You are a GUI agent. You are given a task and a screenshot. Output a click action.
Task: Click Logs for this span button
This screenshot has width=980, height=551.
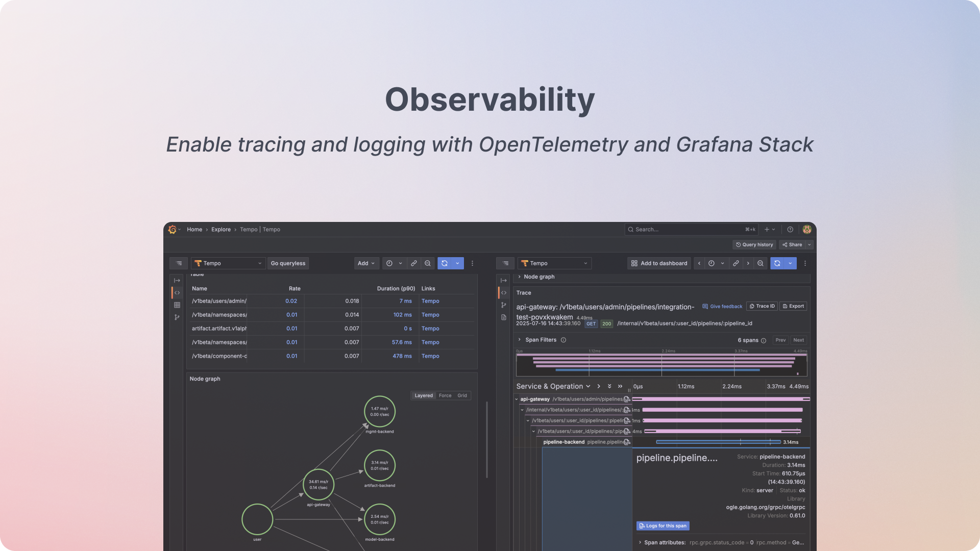point(663,526)
